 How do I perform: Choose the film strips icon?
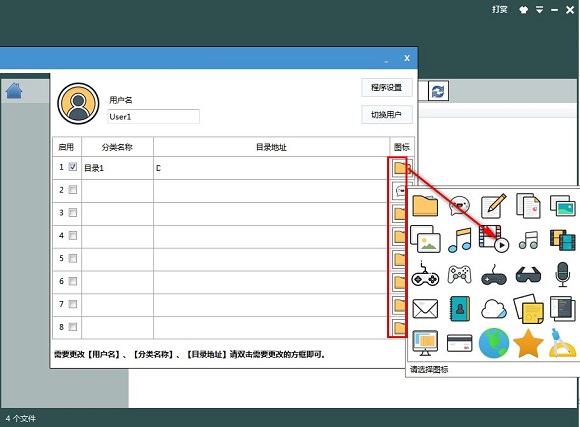(562, 240)
